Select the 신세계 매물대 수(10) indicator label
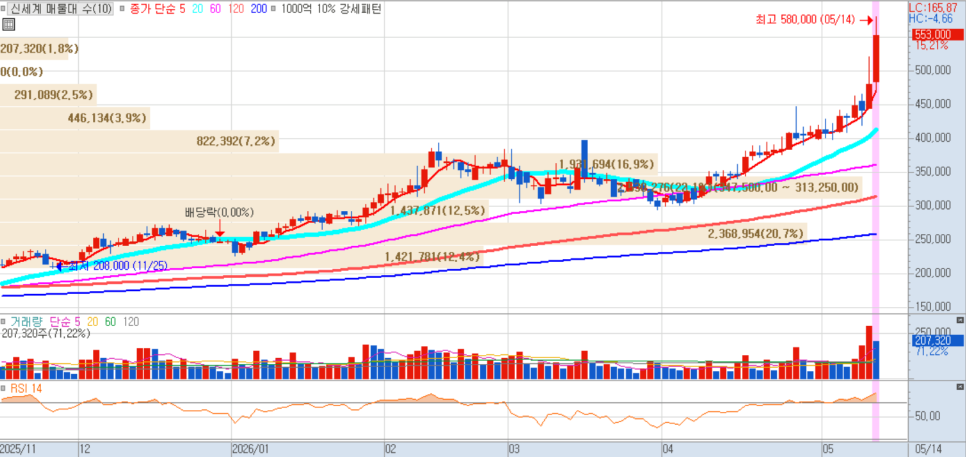 tap(62, 9)
